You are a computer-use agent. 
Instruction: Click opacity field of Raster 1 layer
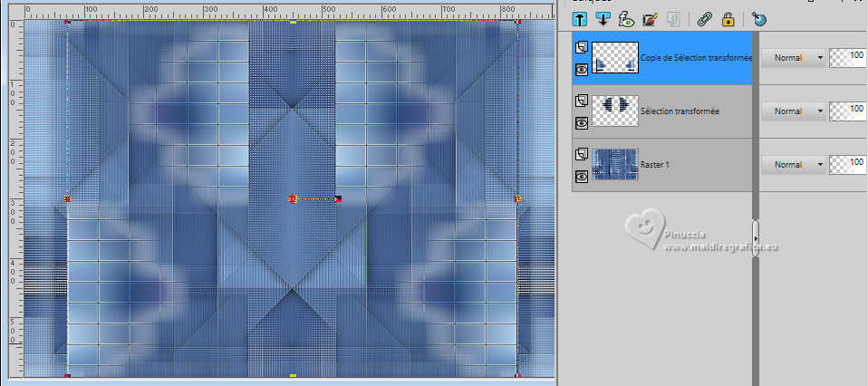point(847,165)
